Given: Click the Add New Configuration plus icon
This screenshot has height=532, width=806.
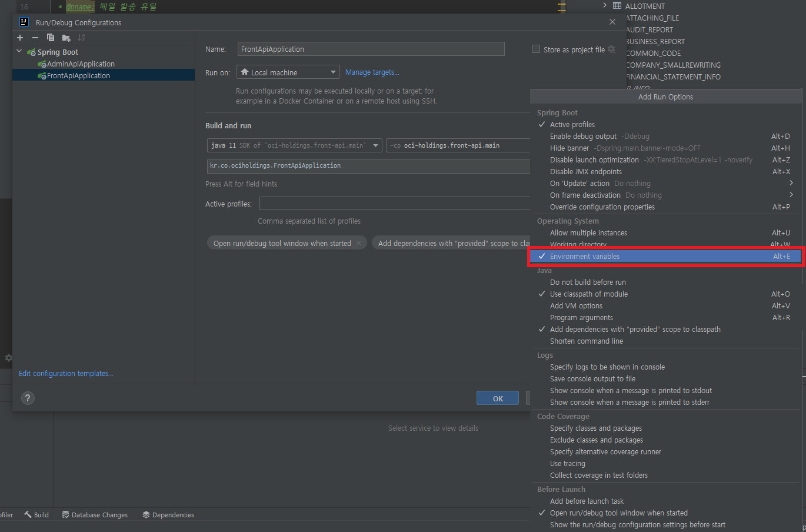Looking at the screenshot, I should point(20,38).
